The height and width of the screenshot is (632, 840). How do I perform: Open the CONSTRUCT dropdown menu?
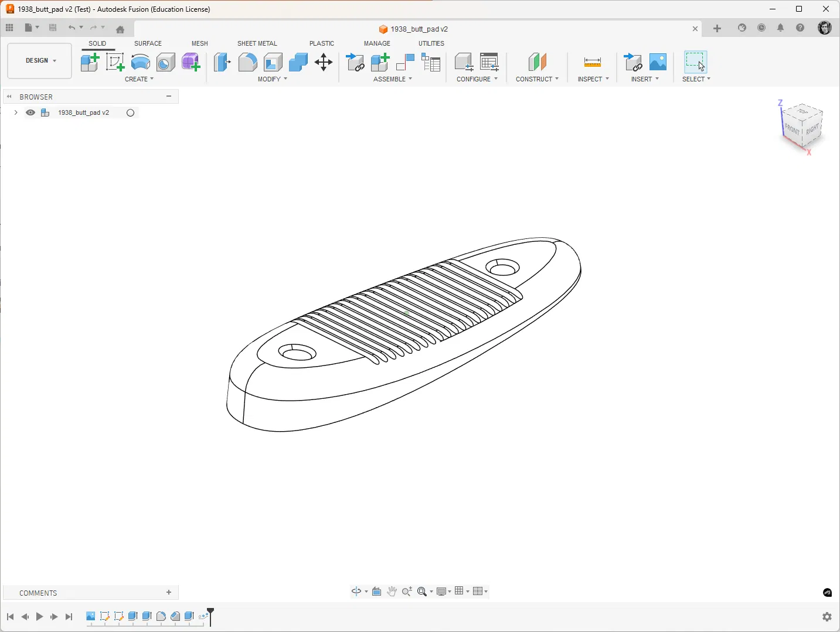coord(537,79)
